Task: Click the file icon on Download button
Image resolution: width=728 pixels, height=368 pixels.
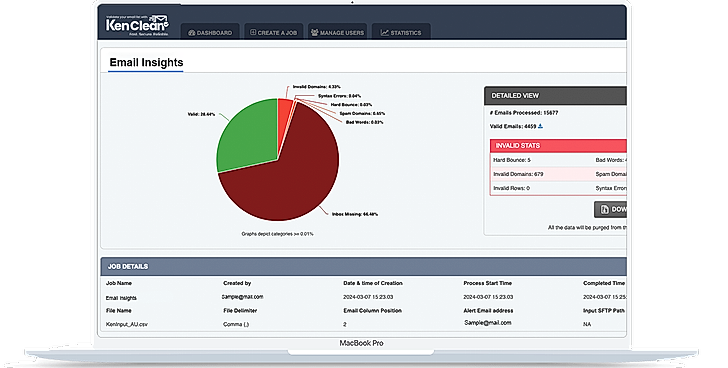Action: pyautogui.click(x=604, y=210)
